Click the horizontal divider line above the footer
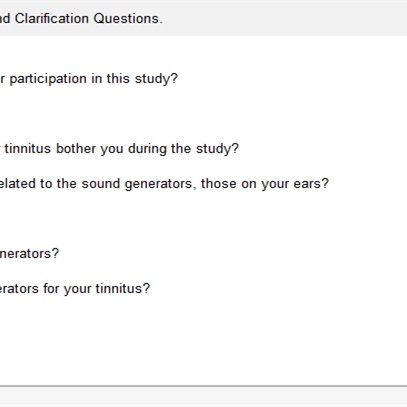 click(x=203, y=386)
